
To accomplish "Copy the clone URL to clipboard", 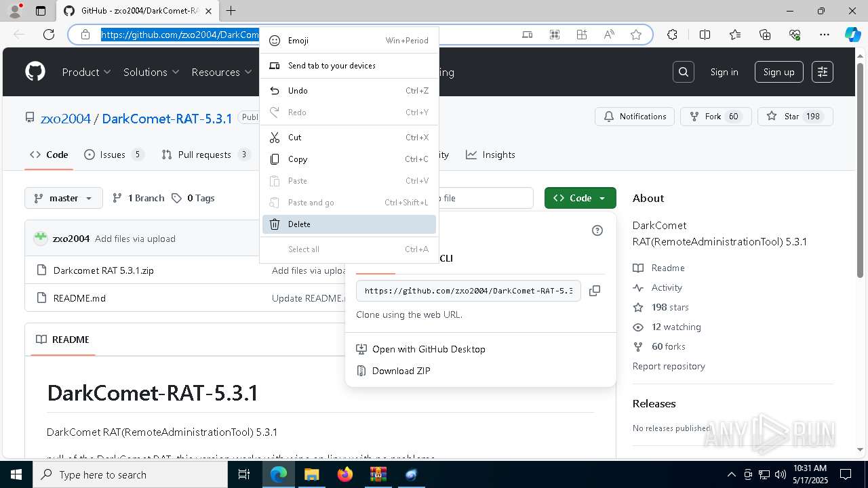I will click(x=595, y=290).
